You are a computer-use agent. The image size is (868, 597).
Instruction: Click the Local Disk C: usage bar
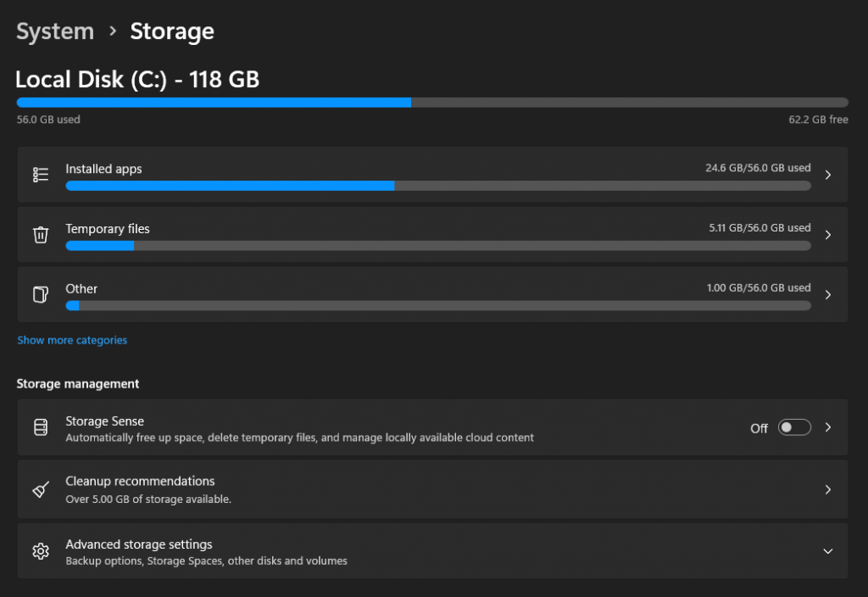coord(432,103)
